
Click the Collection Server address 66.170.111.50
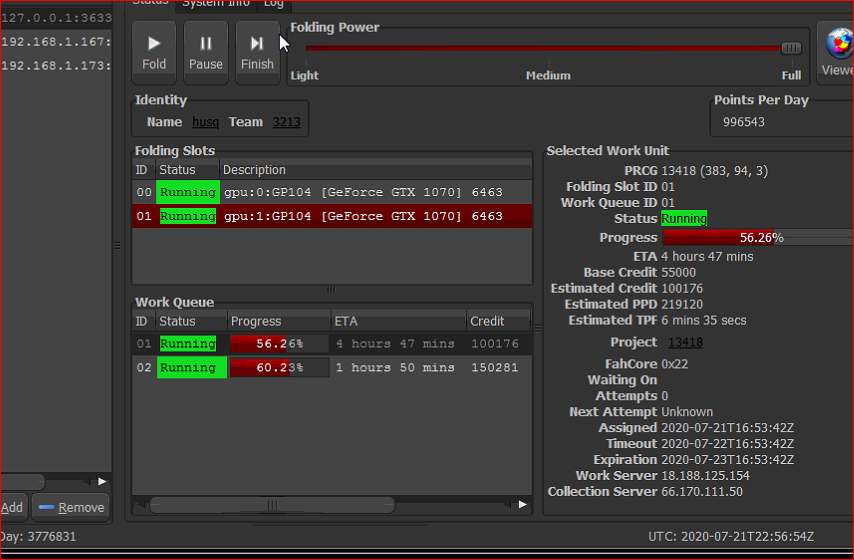click(x=702, y=492)
